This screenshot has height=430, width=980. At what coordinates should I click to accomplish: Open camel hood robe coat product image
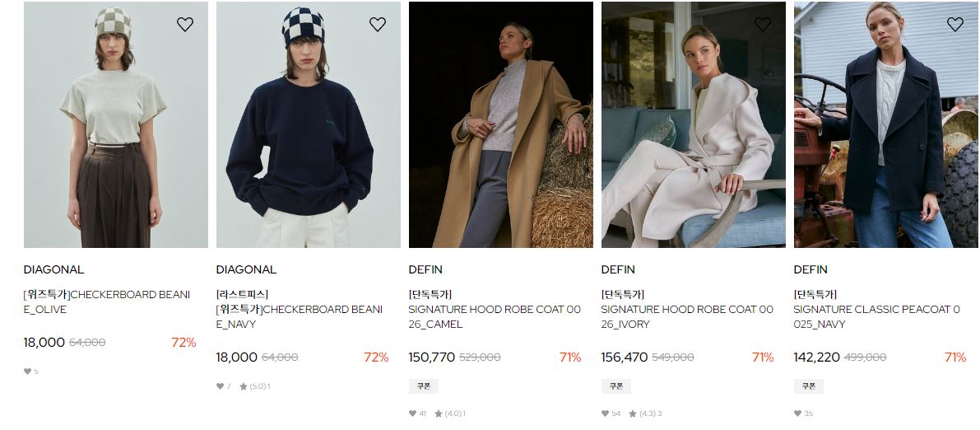(x=500, y=124)
